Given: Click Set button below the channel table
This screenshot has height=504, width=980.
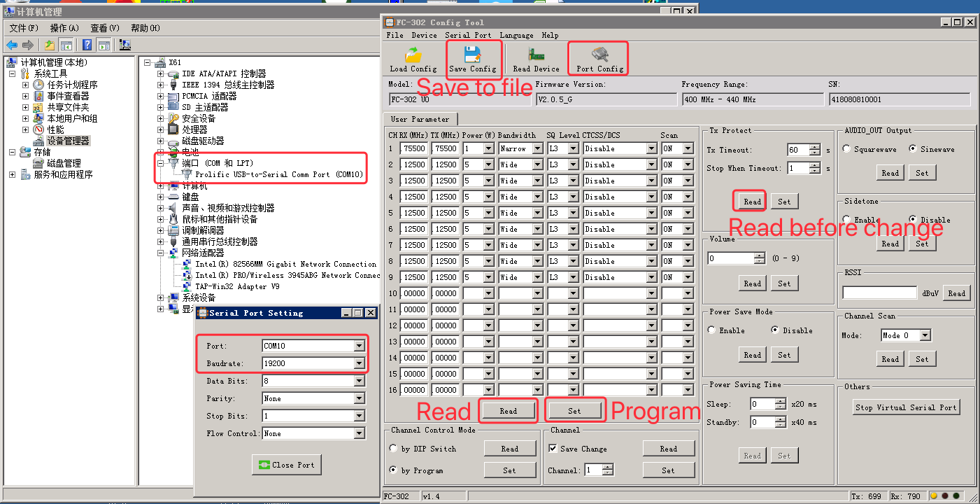Looking at the screenshot, I should pos(574,411).
